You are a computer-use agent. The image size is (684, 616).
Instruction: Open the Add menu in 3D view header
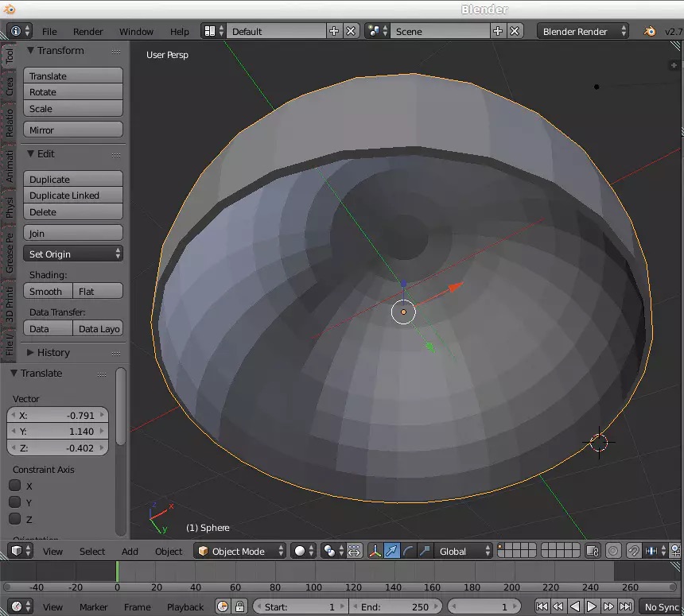pyautogui.click(x=130, y=551)
